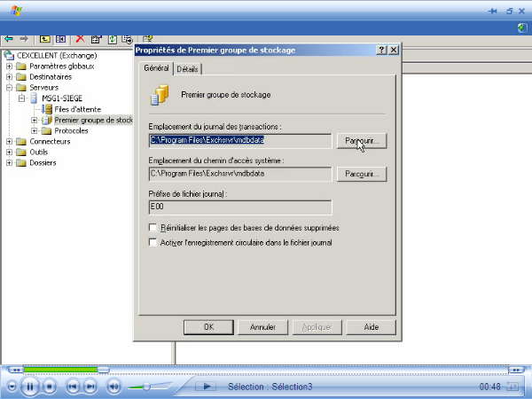Expand the Connecteurs node
The height and width of the screenshot is (399, 532).
point(9,142)
